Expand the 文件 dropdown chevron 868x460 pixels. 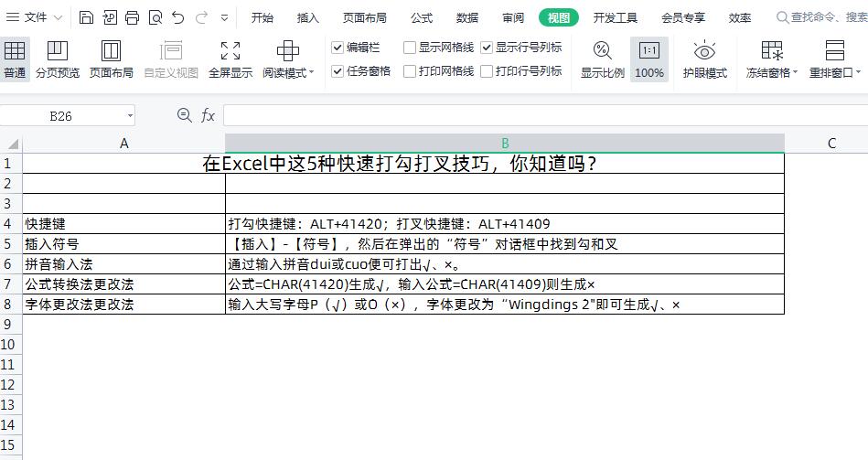(59, 17)
